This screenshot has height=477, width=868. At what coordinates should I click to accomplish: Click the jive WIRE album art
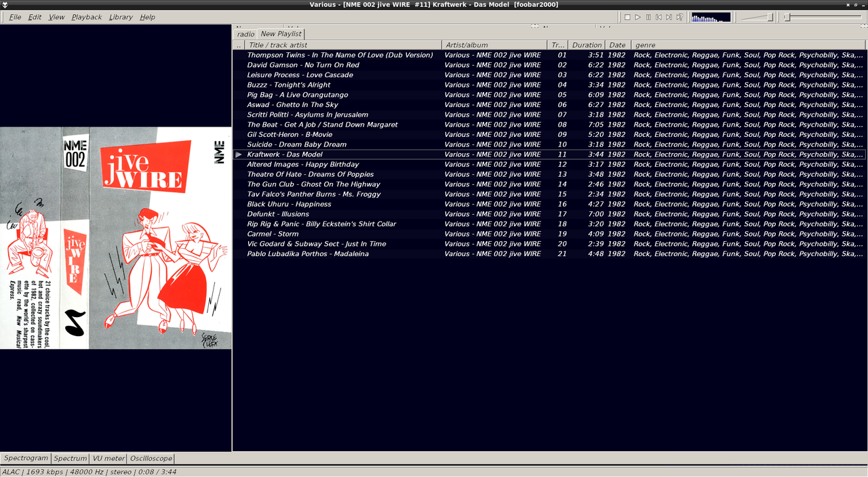(x=116, y=238)
